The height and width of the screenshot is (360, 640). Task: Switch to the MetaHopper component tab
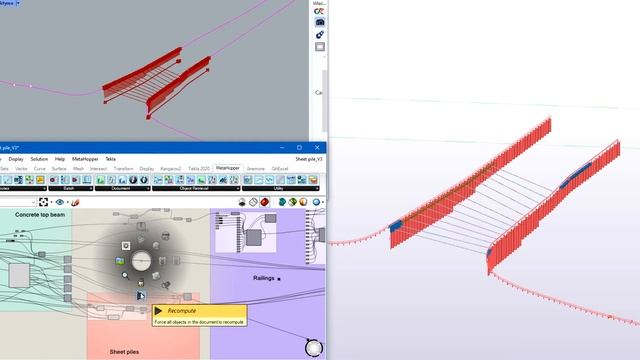tap(228, 168)
